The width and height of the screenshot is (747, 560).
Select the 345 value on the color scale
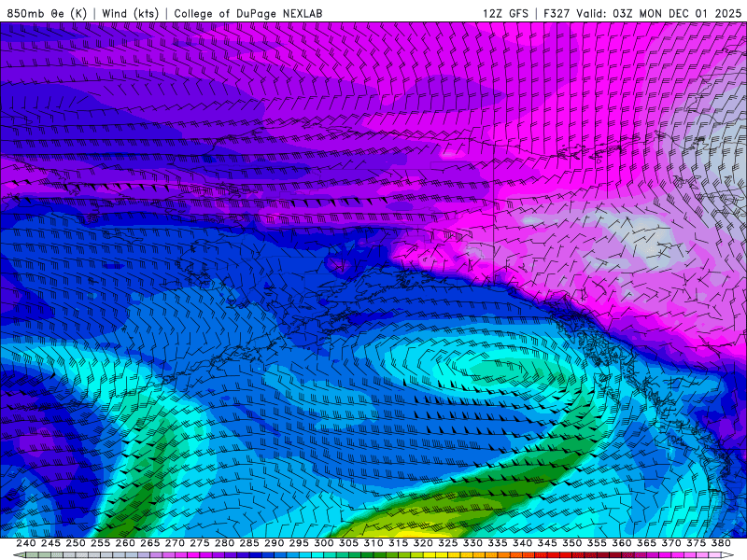click(547, 543)
